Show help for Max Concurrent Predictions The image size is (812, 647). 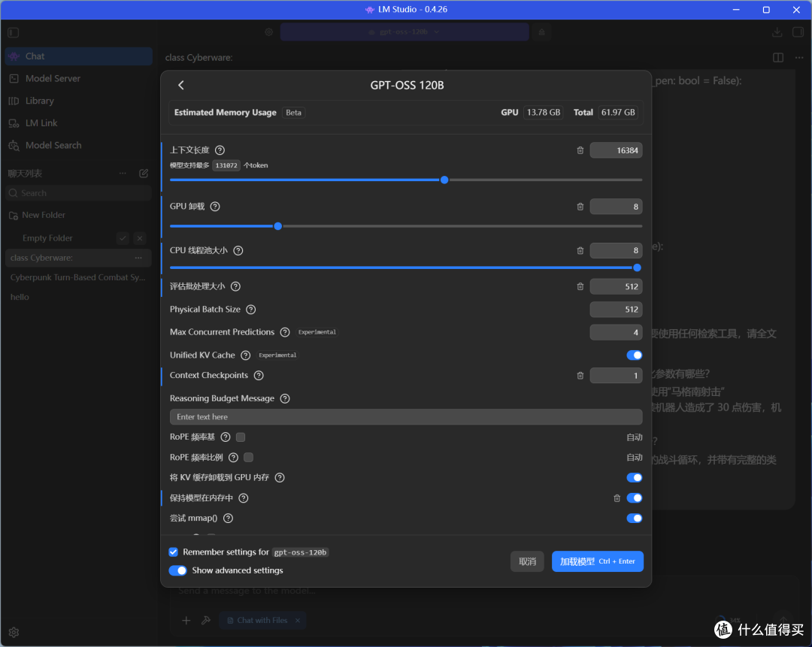click(285, 332)
